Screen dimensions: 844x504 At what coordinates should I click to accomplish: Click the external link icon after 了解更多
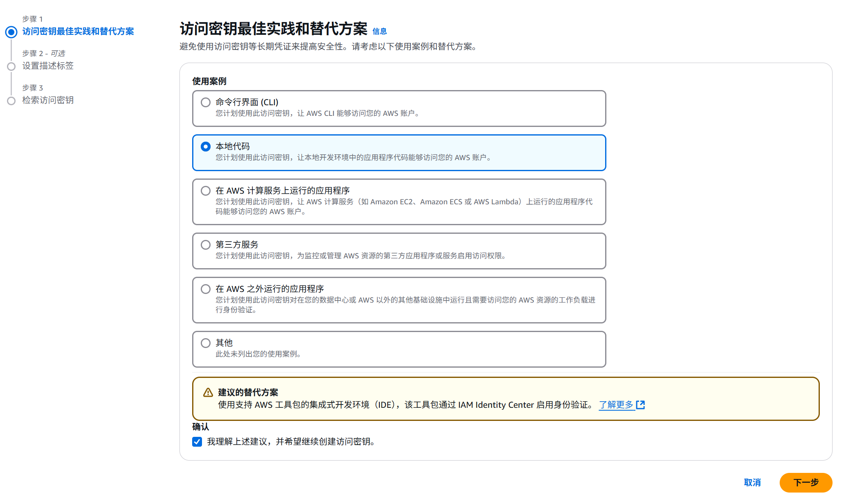(640, 405)
